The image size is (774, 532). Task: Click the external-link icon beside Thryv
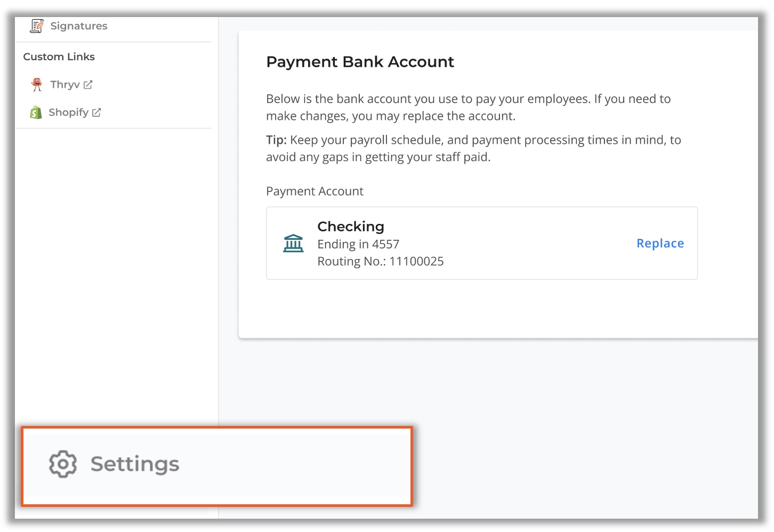click(x=88, y=85)
